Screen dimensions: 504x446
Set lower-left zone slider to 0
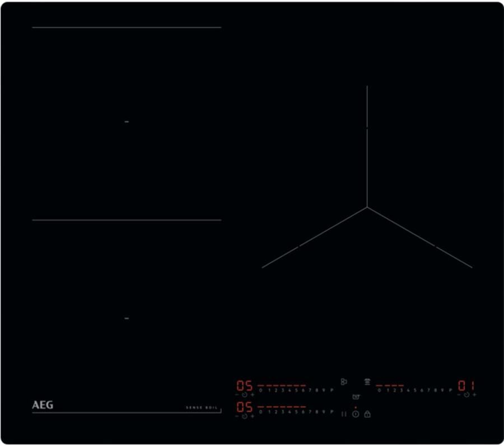pyautogui.click(x=261, y=412)
